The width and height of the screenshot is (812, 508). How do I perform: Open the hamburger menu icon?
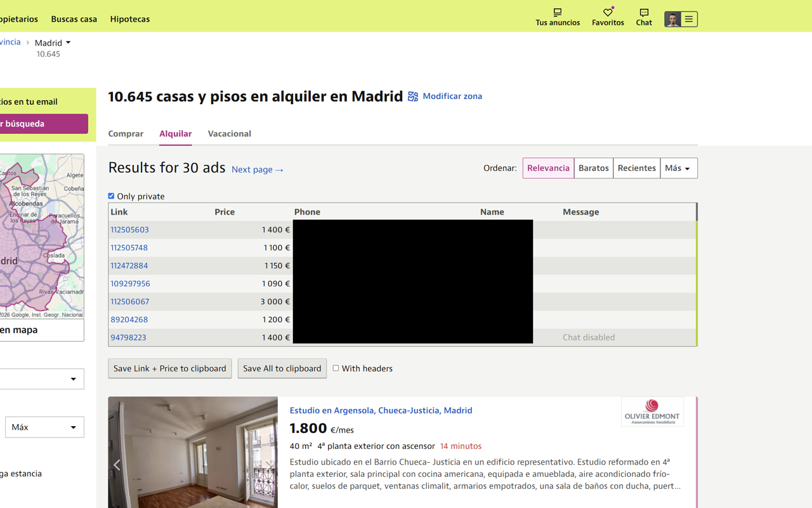pos(689,19)
